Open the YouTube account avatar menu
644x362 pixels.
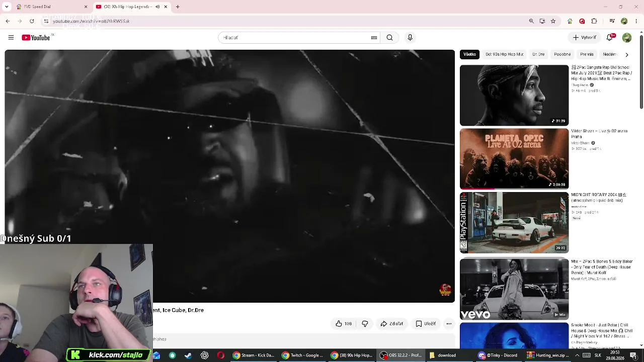626,38
